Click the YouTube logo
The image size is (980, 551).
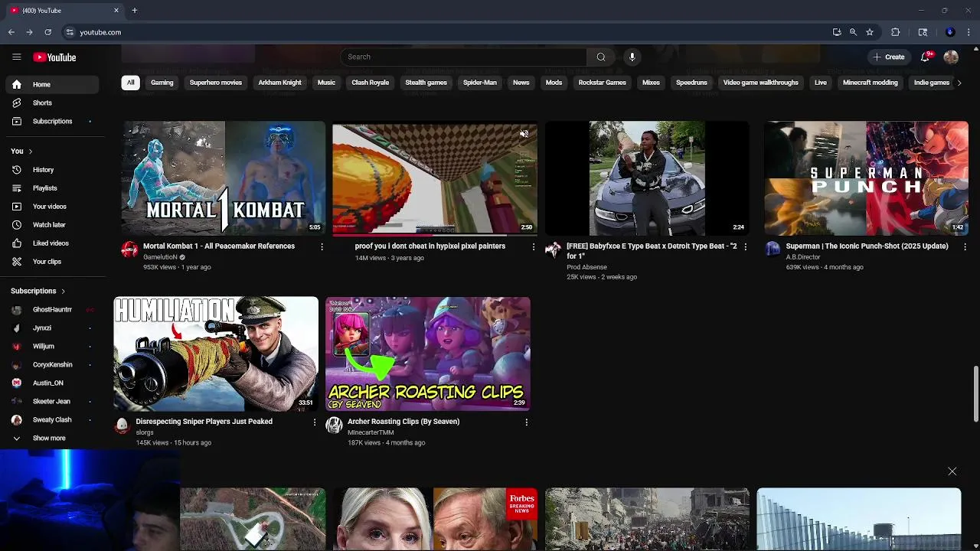[54, 57]
